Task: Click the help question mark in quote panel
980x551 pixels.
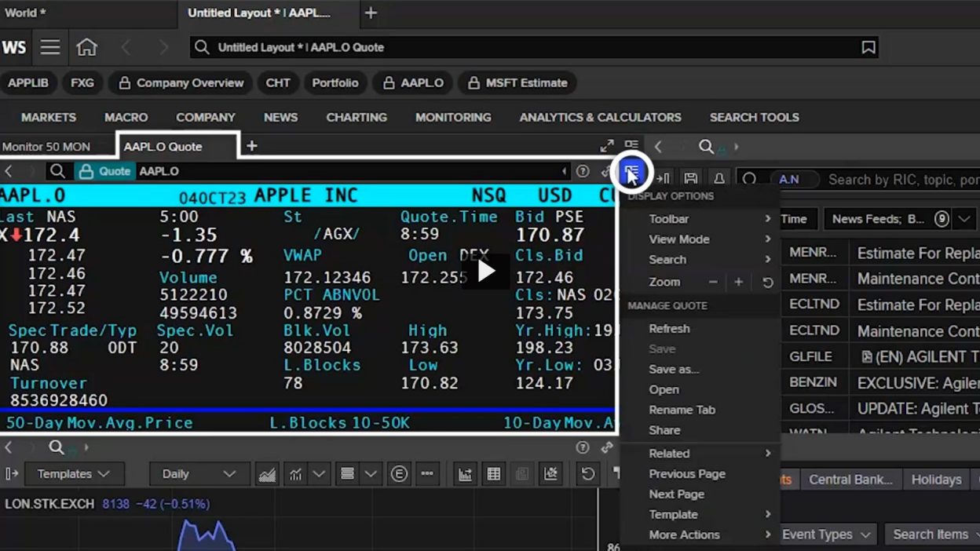Action: pos(582,171)
